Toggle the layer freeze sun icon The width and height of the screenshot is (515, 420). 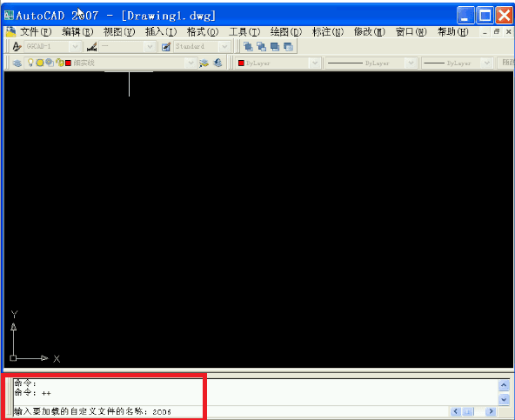[40, 63]
